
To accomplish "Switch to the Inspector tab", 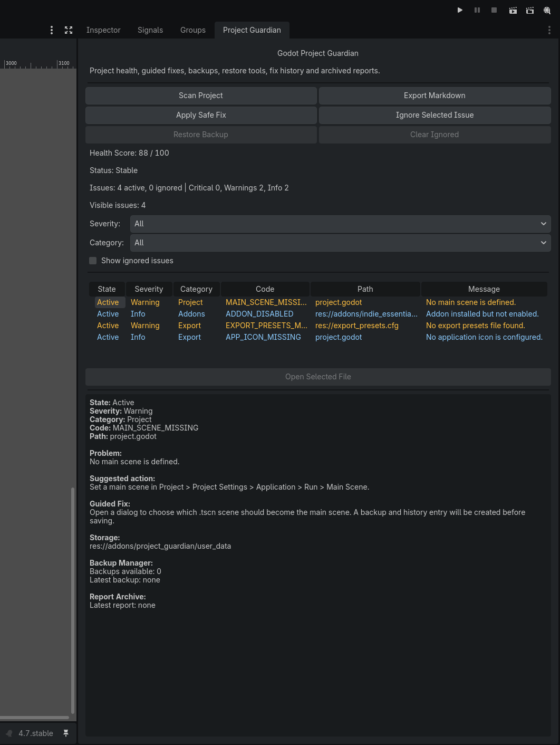I will tap(103, 30).
